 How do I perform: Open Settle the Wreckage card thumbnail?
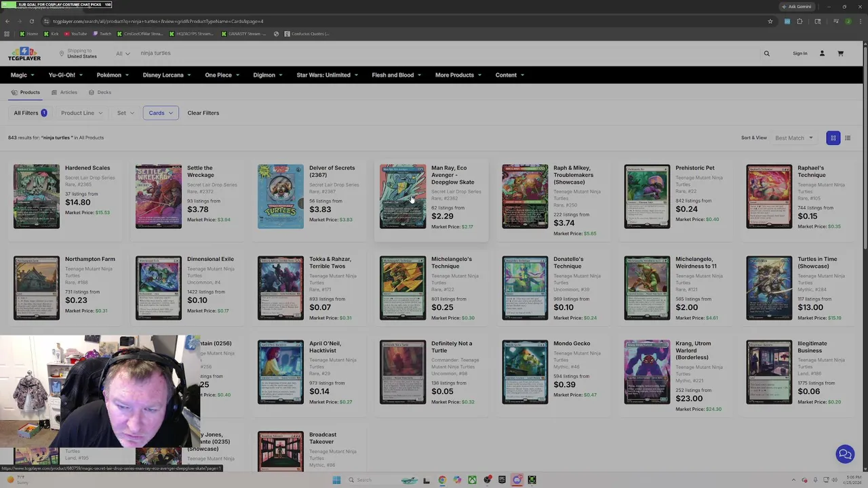tap(159, 197)
